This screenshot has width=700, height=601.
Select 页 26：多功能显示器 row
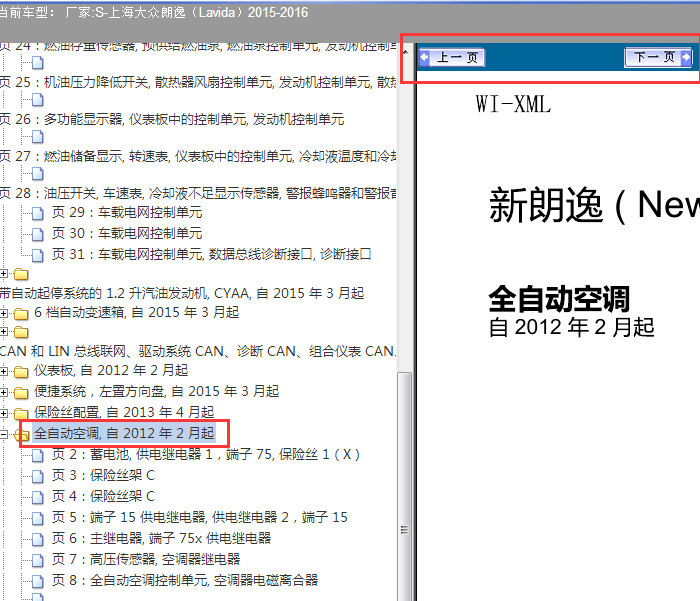coord(172,119)
